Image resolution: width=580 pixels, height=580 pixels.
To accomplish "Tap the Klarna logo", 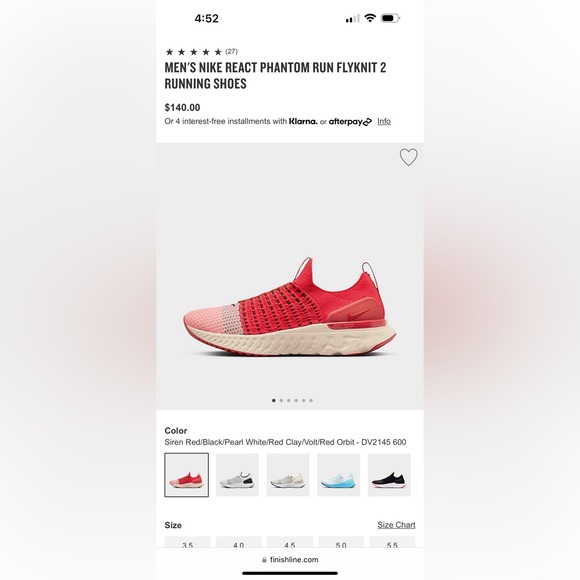I will [303, 121].
